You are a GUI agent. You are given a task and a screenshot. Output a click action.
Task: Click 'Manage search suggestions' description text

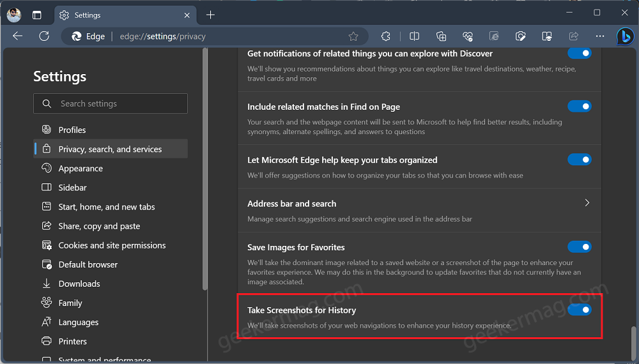(x=360, y=219)
